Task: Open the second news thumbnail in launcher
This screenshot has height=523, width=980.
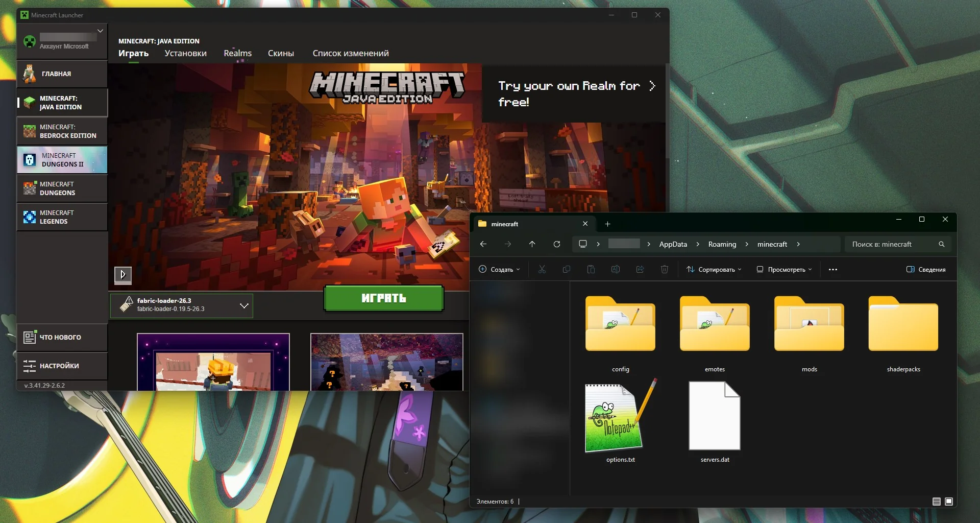Action: click(x=387, y=362)
